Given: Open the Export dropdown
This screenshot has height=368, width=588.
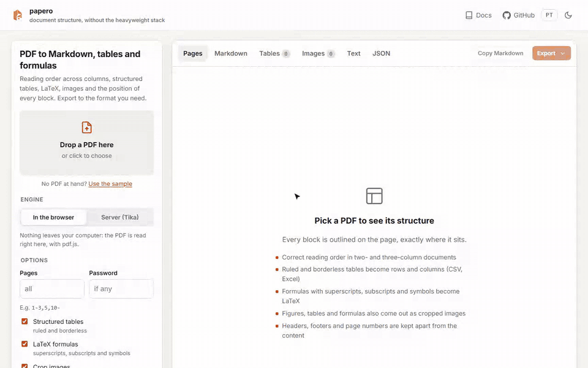Looking at the screenshot, I should tap(551, 53).
